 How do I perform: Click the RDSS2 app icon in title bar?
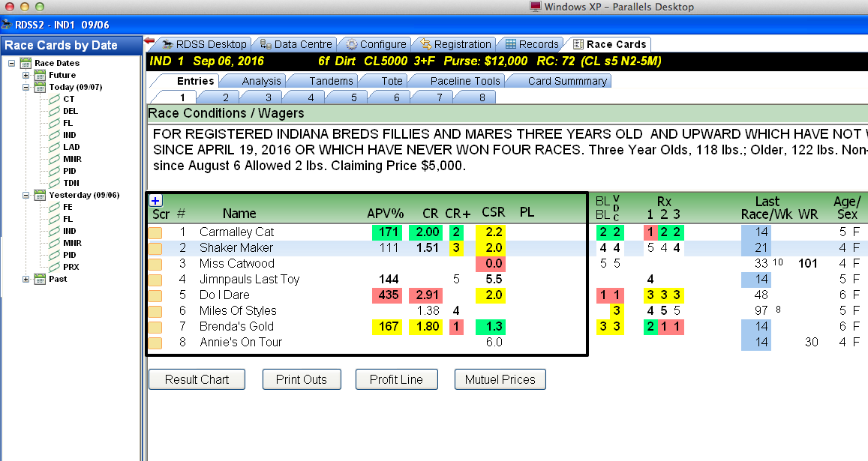(6, 24)
